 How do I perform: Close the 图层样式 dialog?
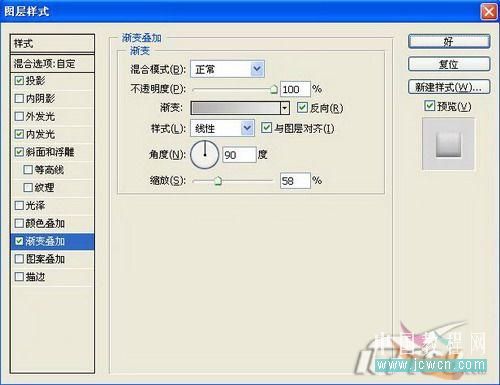click(489, 12)
